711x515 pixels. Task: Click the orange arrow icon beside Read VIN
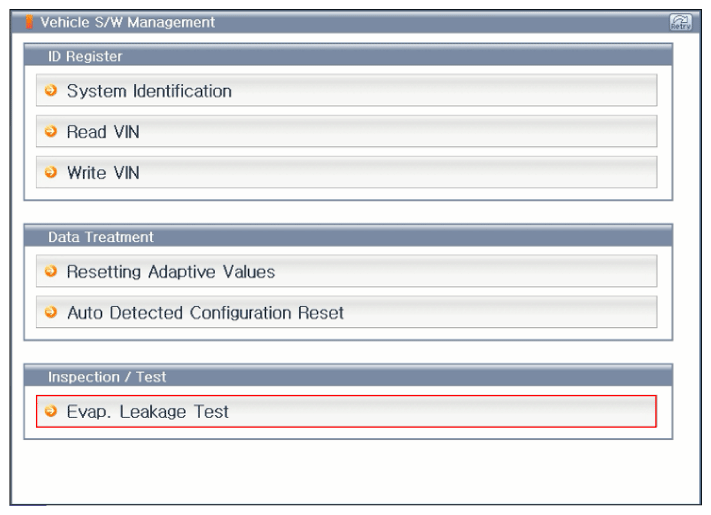tap(51, 132)
